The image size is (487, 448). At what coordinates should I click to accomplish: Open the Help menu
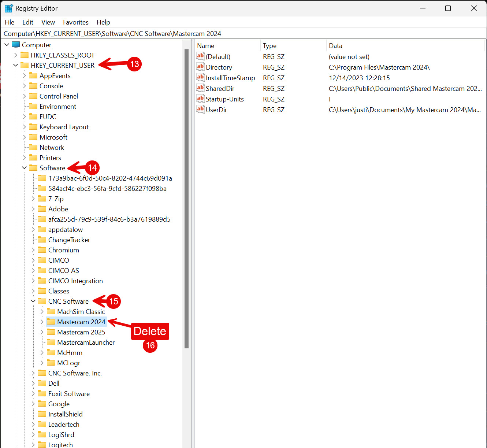103,22
